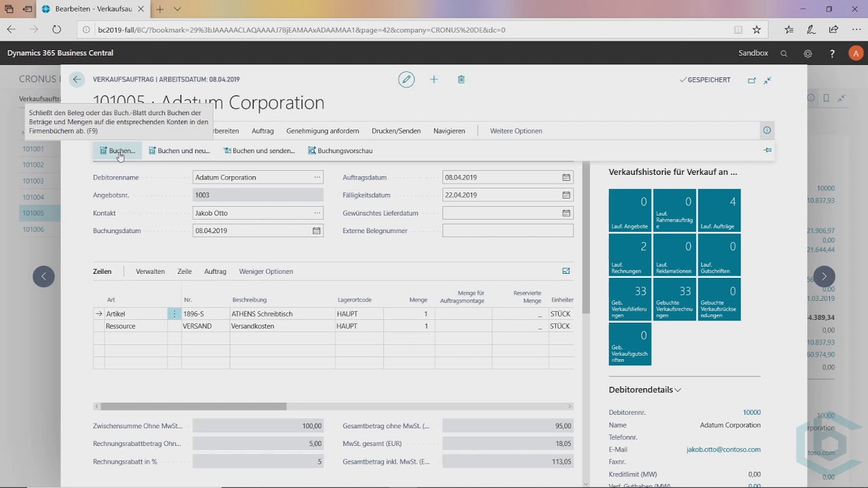Viewport: 868px width, 488px height.
Task: Open the browser favorites hub
Action: tap(789, 30)
